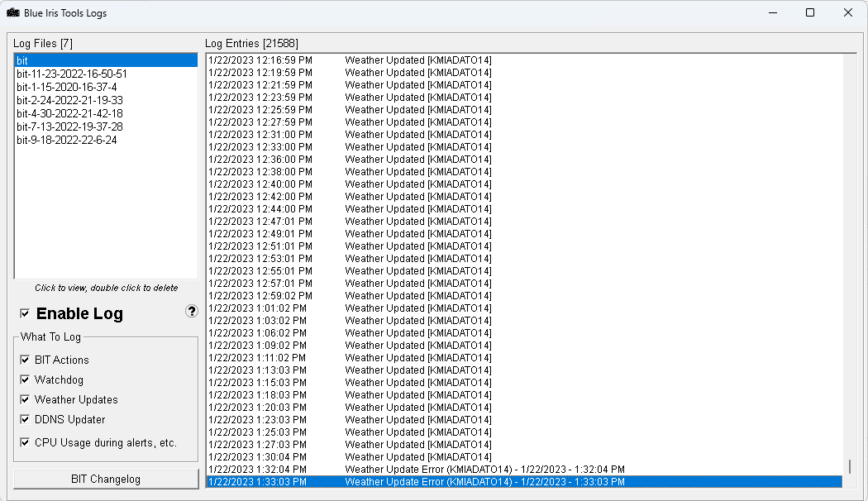The height and width of the screenshot is (501, 868).
Task: Select the 12:57:01 PM log entry
Action: pos(524,283)
